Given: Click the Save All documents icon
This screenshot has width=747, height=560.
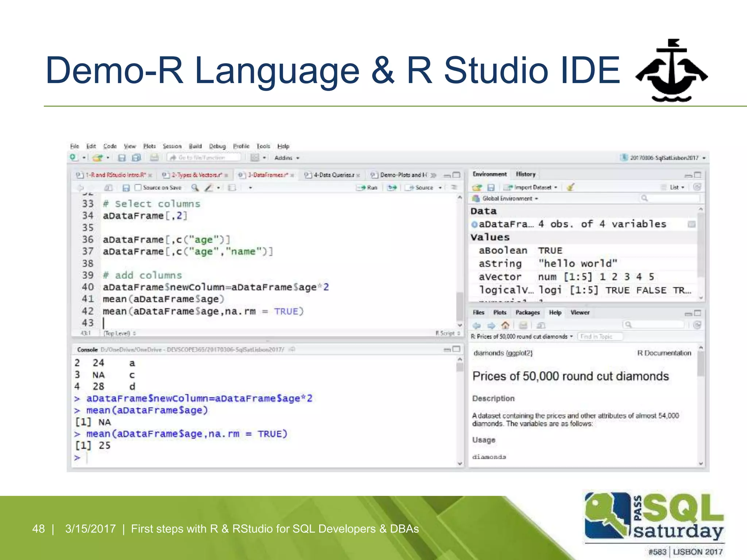Looking at the screenshot, I should (x=136, y=157).
